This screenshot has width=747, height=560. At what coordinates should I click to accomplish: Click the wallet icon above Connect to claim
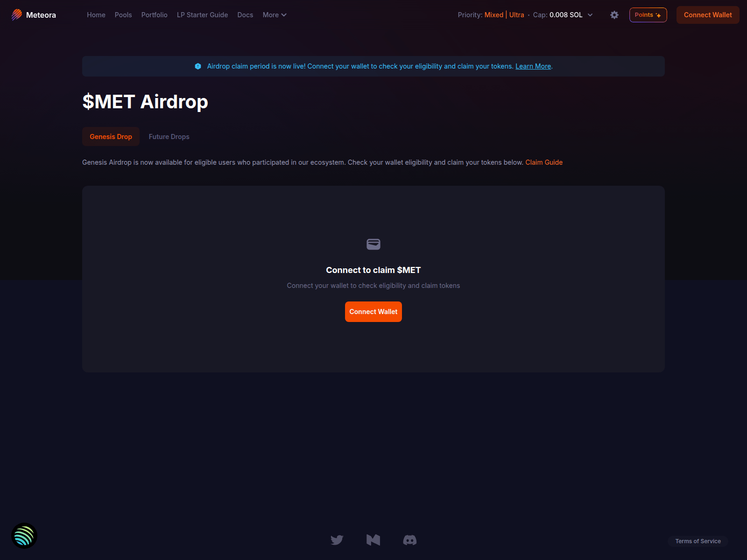(x=373, y=244)
